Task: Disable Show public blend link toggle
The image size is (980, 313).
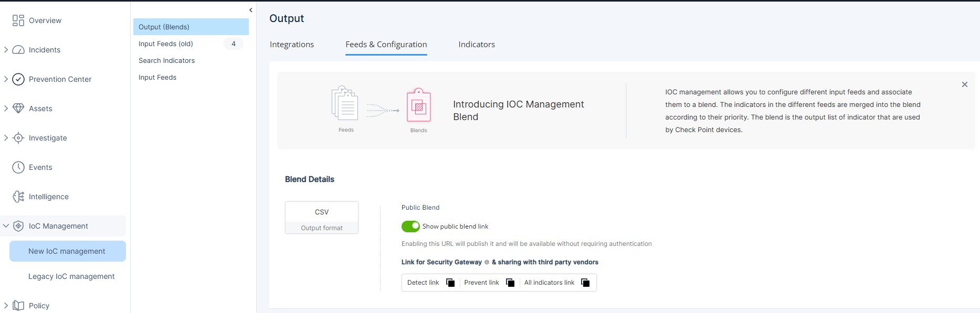Action: [x=410, y=226]
